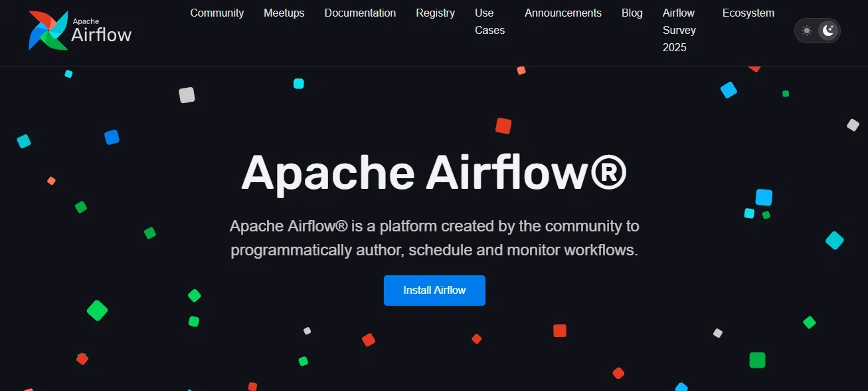Open Use Cases in the navigation
The image size is (868, 391).
pos(489,21)
